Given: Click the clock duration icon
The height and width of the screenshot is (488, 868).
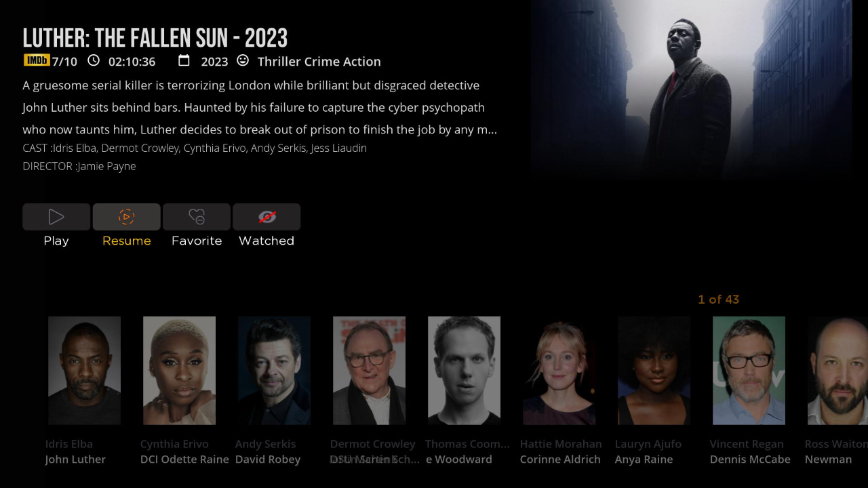Looking at the screenshot, I should 94,60.
